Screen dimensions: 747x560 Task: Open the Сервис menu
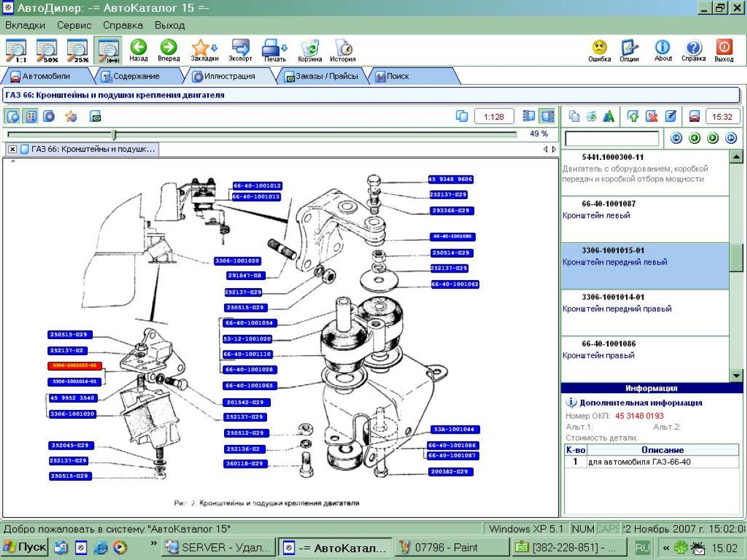pyautogui.click(x=74, y=26)
